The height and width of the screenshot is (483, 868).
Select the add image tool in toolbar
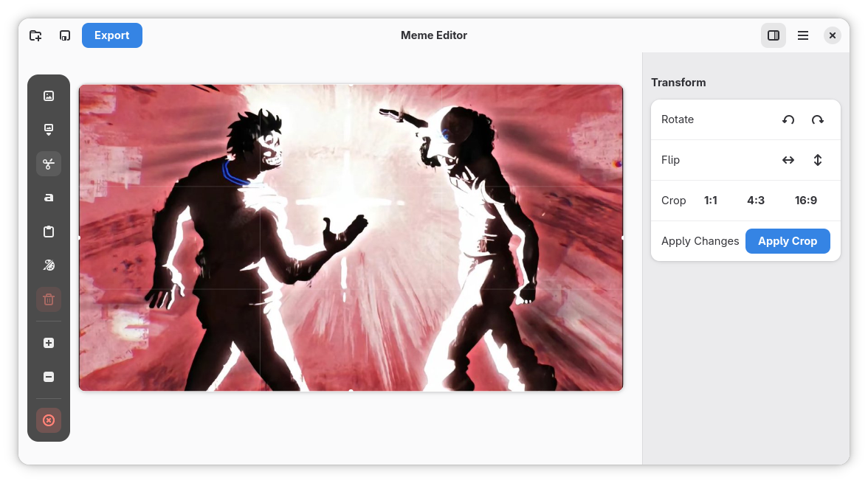(x=49, y=96)
